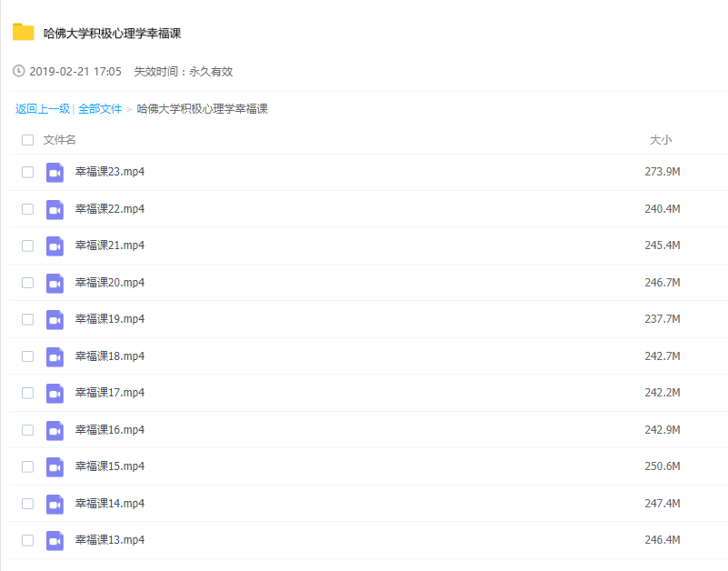Check the box for 幸福课21.mp4

pos(28,245)
